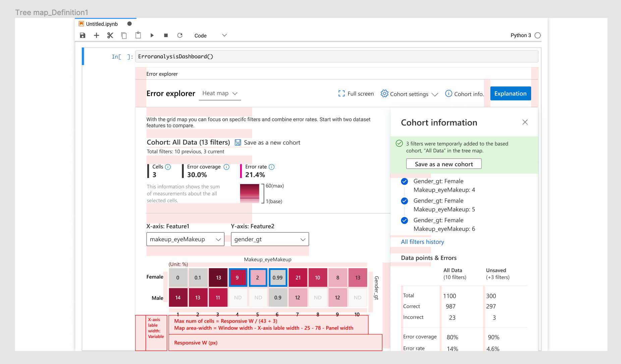Uncheck the Makeup_eyeMakeup: 5 filter
The width and height of the screenshot is (621, 364).
tap(404, 201)
